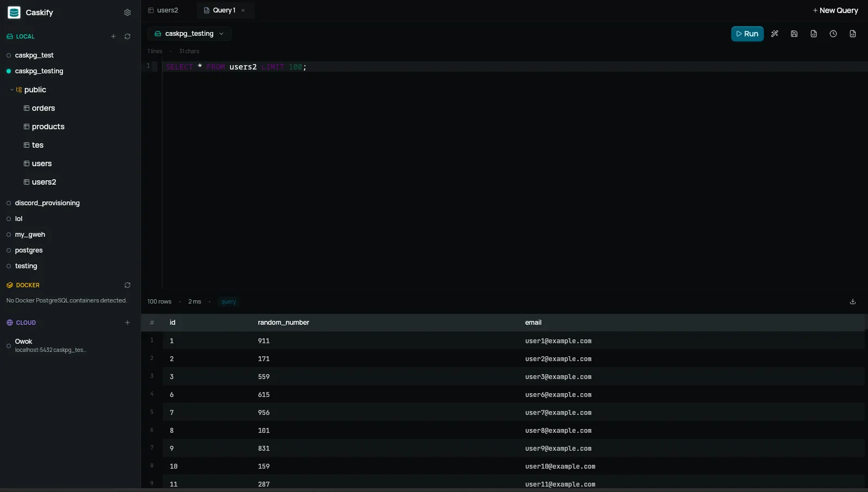The height and width of the screenshot is (492, 868).
Task: Click the orders table icon
Action: [27, 108]
